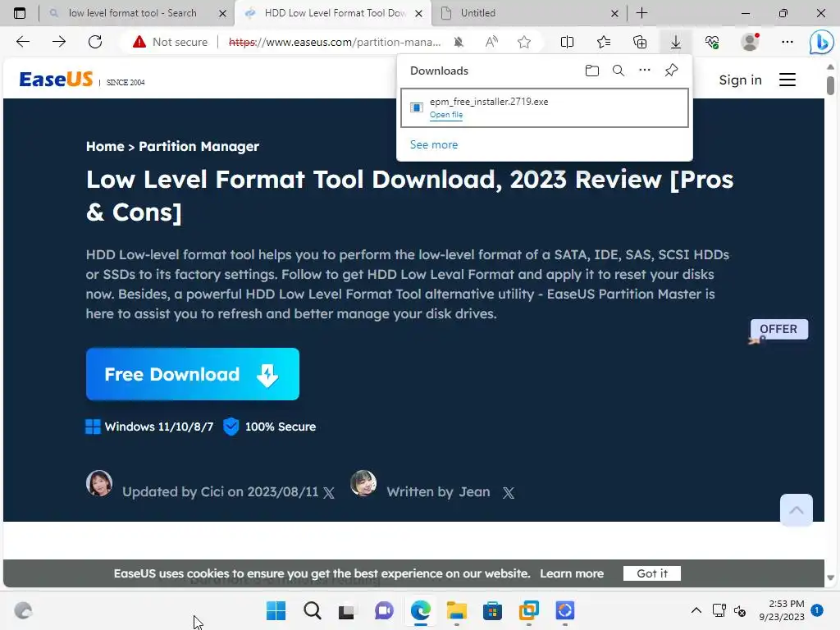Open the profile avatar icon
Screen dimensions: 840x630
click(x=750, y=42)
